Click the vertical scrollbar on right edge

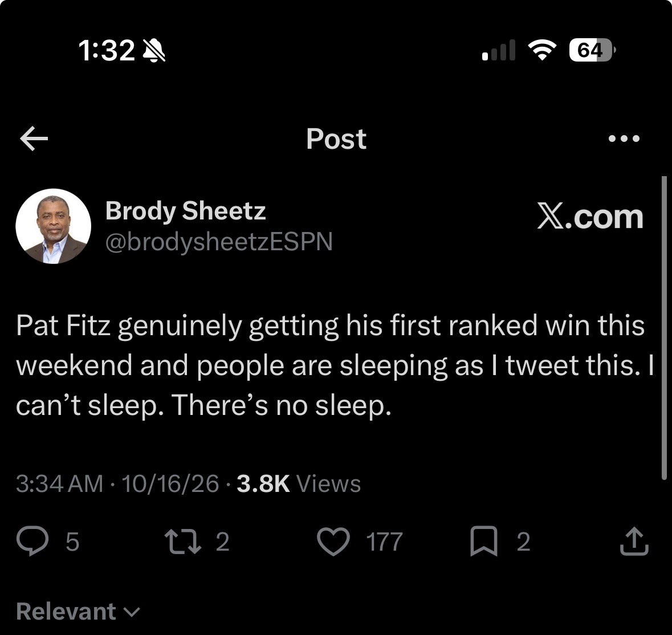pyautogui.click(x=664, y=328)
